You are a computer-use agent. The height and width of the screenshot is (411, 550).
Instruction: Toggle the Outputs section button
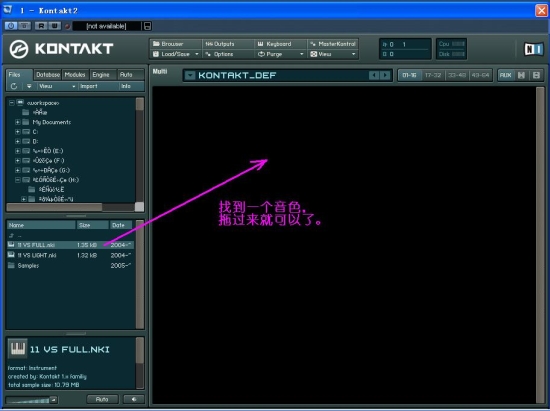pos(228,44)
